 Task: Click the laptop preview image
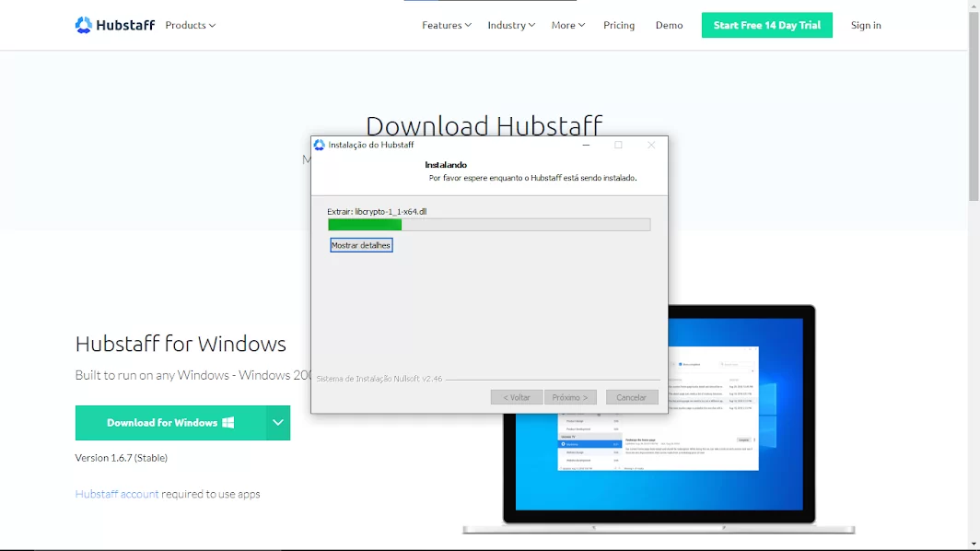(659, 419)
